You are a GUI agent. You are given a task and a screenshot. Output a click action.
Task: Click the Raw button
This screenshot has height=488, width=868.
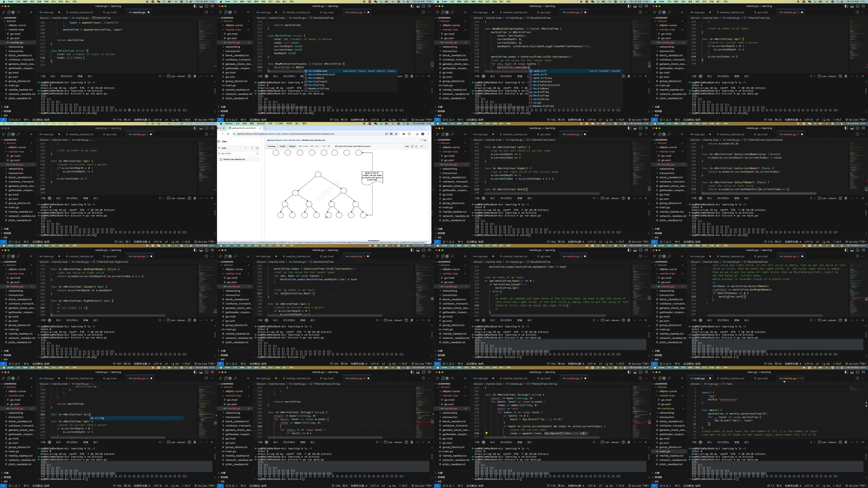click(407, 146)
